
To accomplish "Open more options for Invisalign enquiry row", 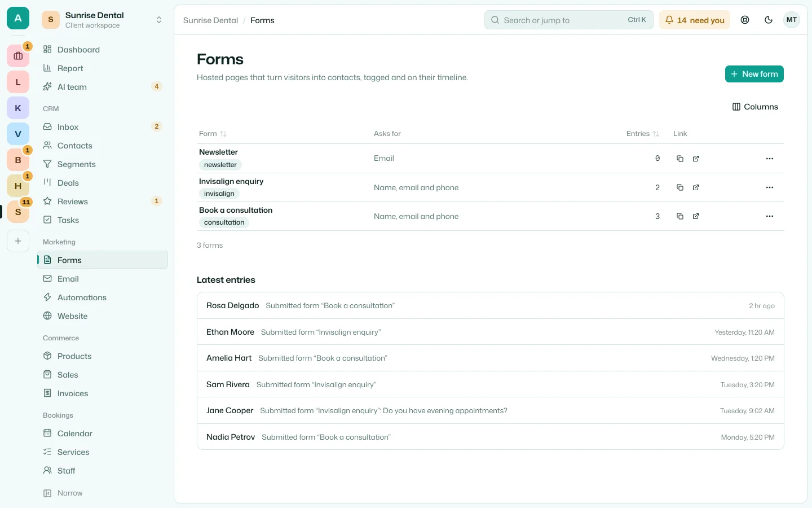I will (770, 187).
